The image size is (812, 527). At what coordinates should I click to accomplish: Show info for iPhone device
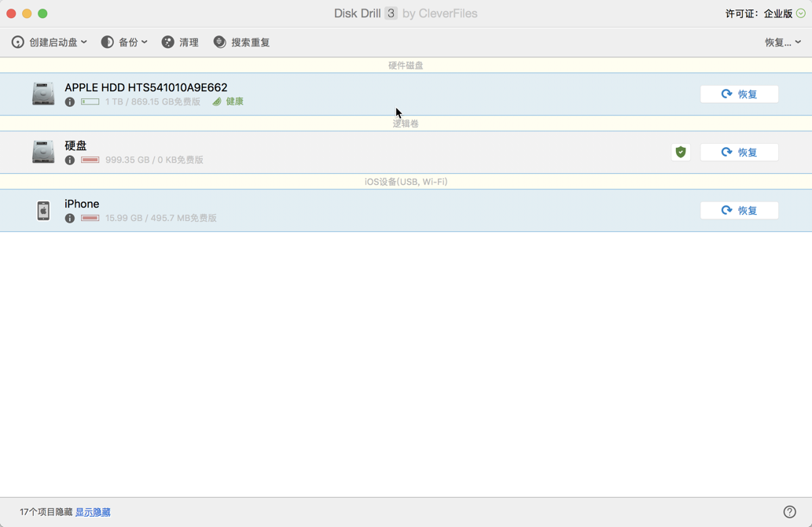(x=70, y=218)
